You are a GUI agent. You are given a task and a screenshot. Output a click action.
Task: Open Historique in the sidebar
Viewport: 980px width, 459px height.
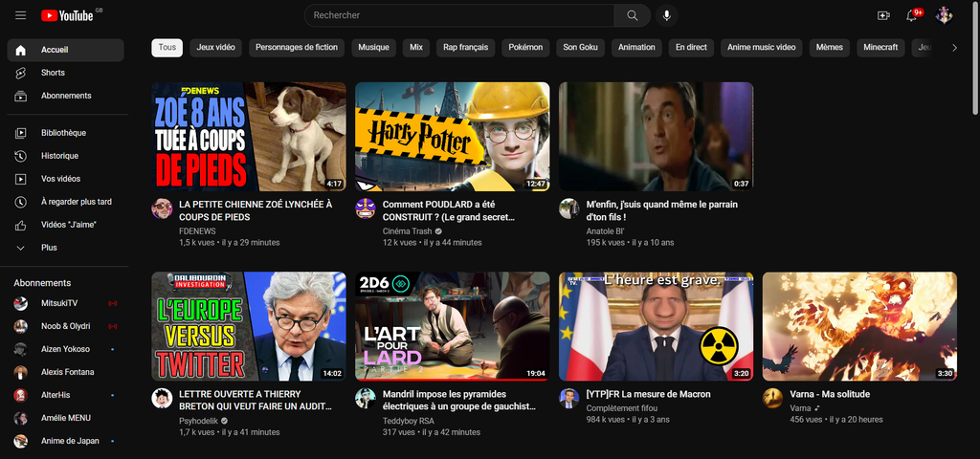click(x=59, y=156)
